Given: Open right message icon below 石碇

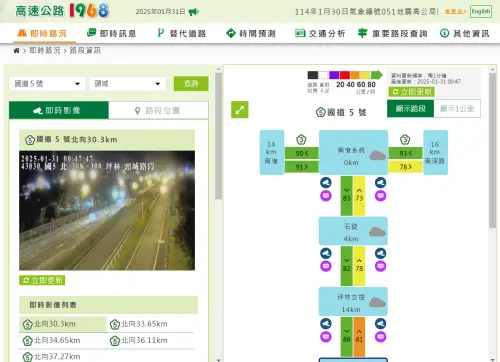Looking at the screenshot, I should [x=380, y=266].
